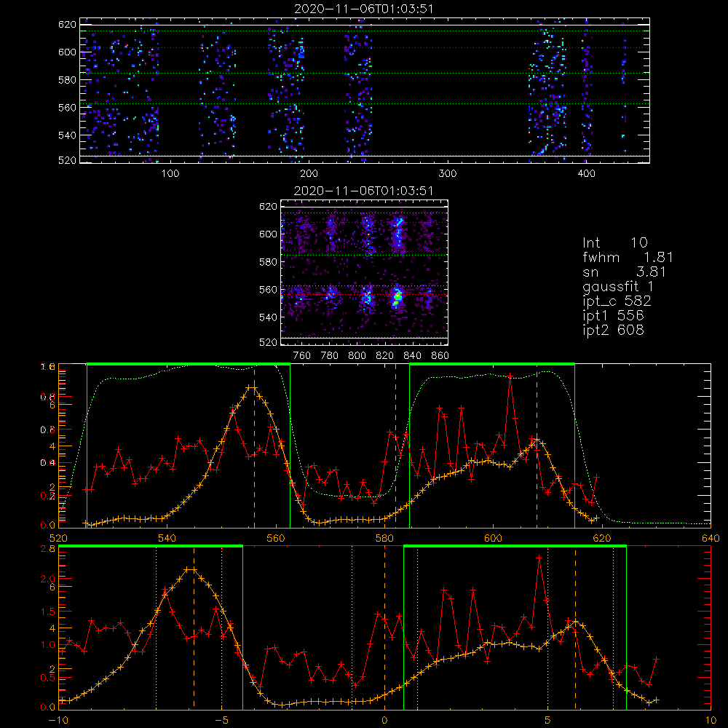Click x-axis label 820 of middle image
Screen dimensions: 728x728
(x=384, y=356)
